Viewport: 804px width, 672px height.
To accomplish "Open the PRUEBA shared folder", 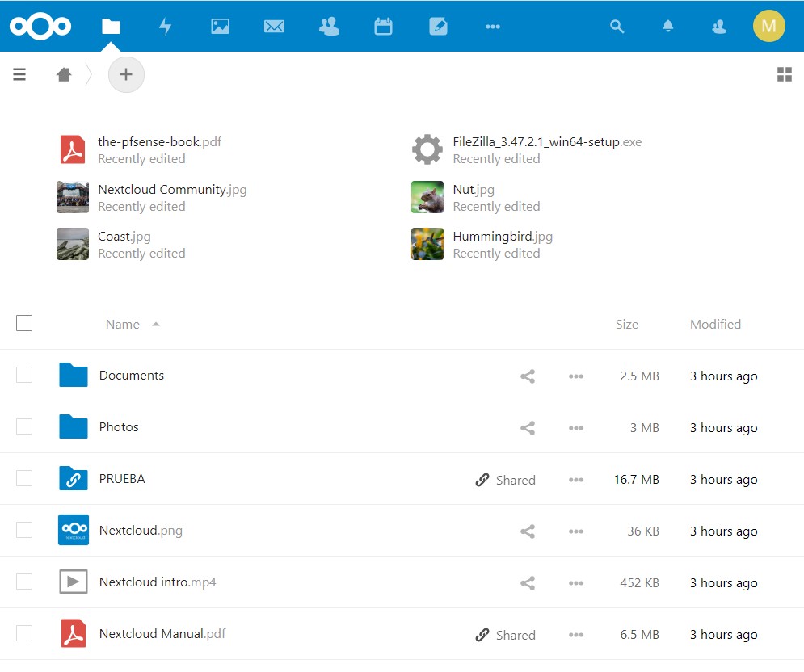I will (122, 479).
